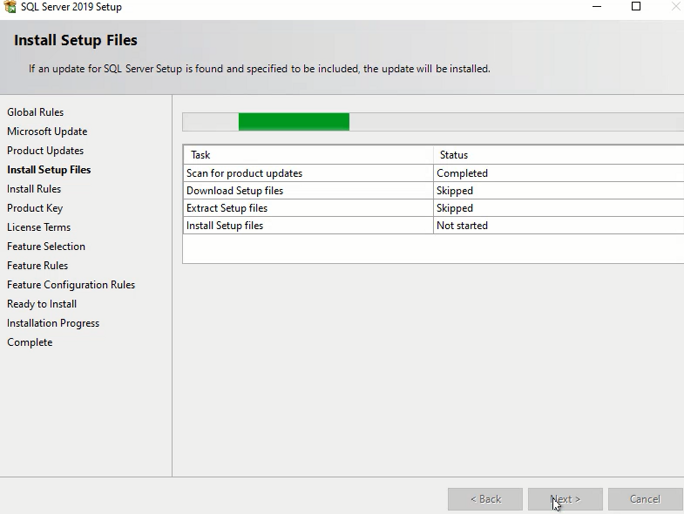Image resolution: width=684 pixels, height=514 pixels.
Task: Select 'Install Setup files' task row
Action: click(434, 226)
